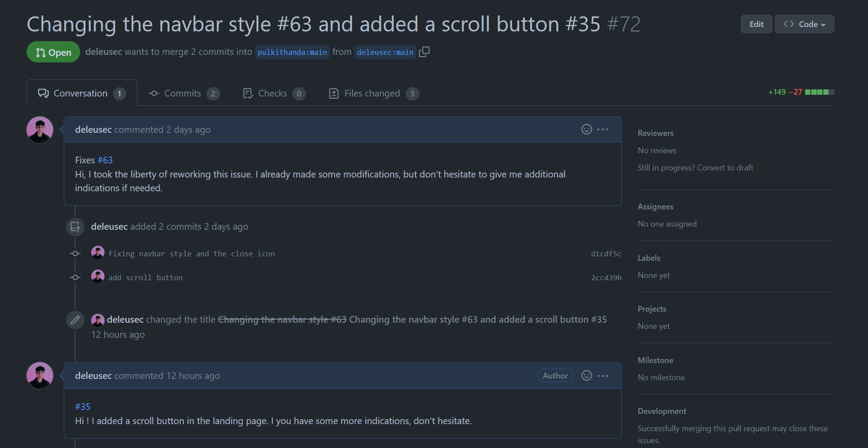Open issue #35 link in second comment
This screenshot has width=868, height=448.
(x=83, y=406)
